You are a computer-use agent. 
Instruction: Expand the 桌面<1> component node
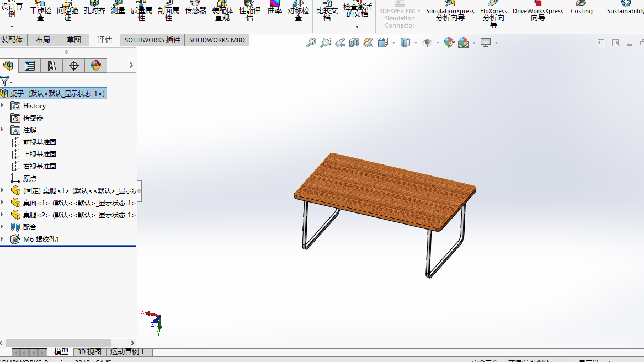(3, 203)
